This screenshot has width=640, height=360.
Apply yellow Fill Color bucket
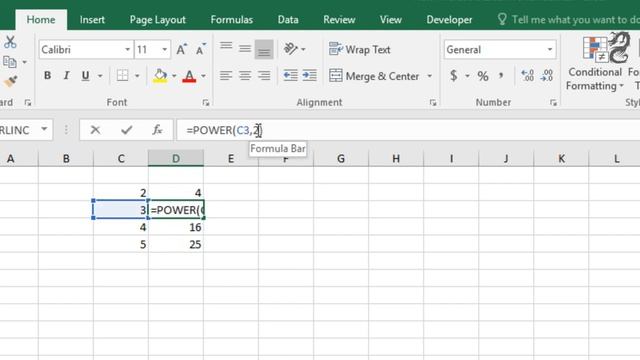click(x=160, y=76)
